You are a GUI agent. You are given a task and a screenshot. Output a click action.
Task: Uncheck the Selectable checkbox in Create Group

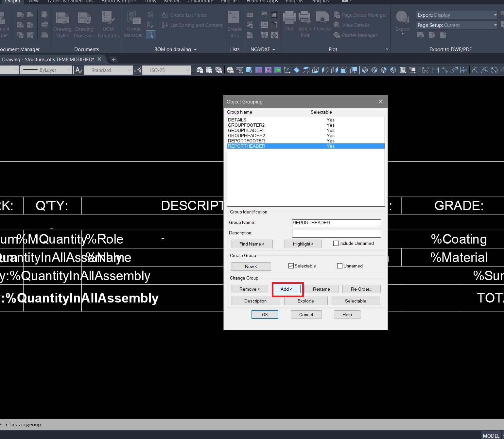[x=291, y=266]
